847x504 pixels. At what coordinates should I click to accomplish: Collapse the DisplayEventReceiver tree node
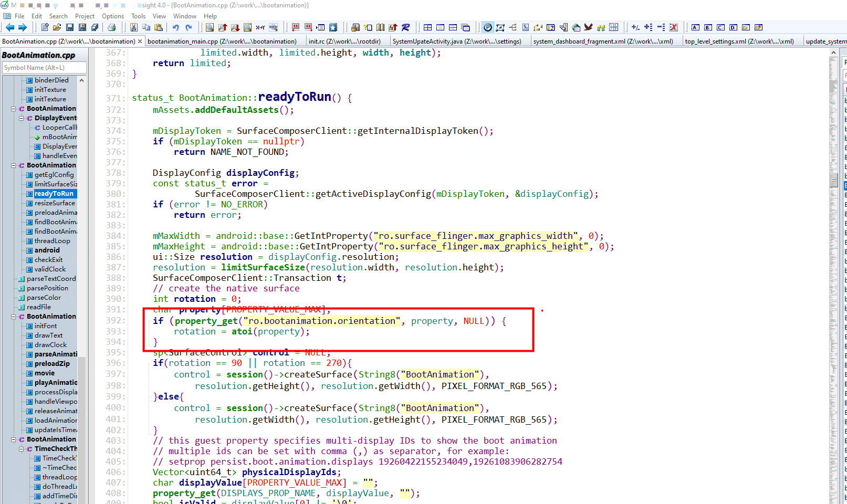pos(22,118)
